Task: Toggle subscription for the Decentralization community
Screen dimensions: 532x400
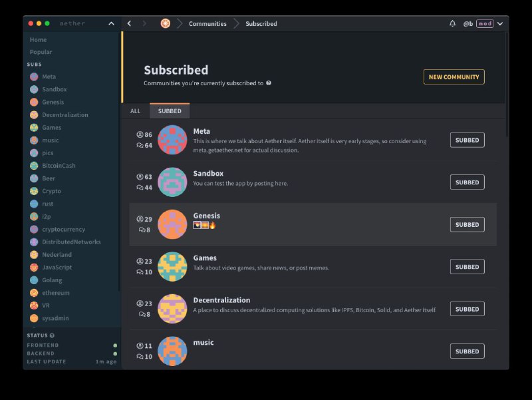Action: (467, 309)
